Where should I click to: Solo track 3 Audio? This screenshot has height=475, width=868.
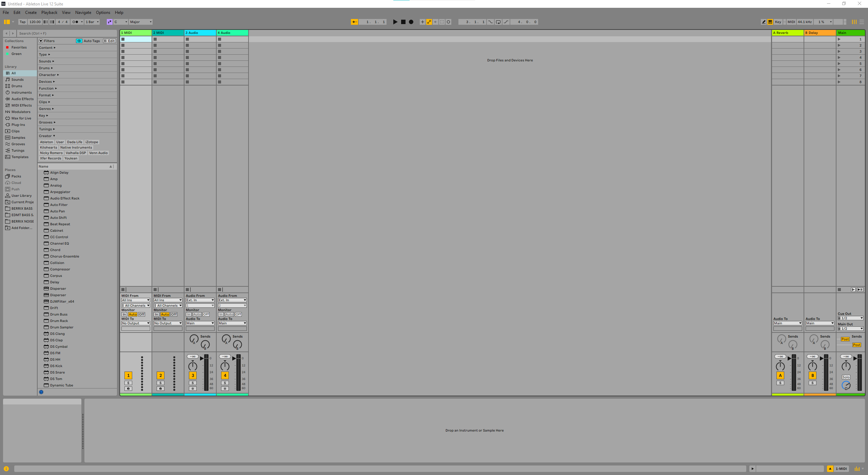(x=193, y=383)
